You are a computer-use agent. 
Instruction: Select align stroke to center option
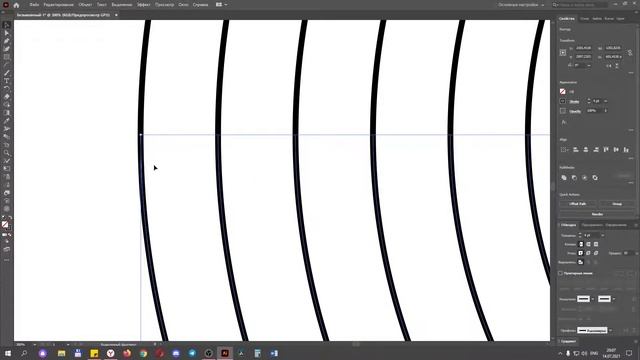point(581,262)
